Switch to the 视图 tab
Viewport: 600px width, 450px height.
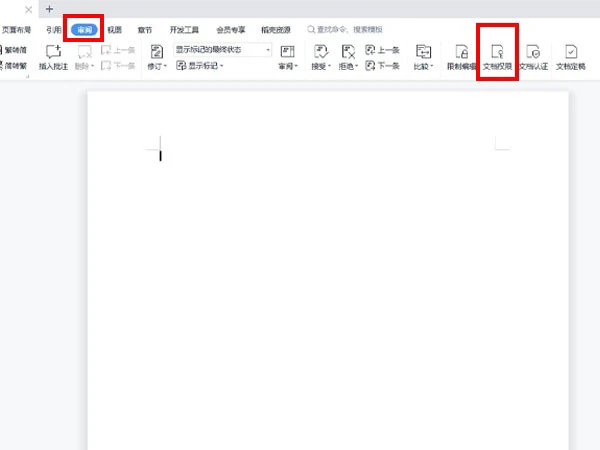click(114, 30)
